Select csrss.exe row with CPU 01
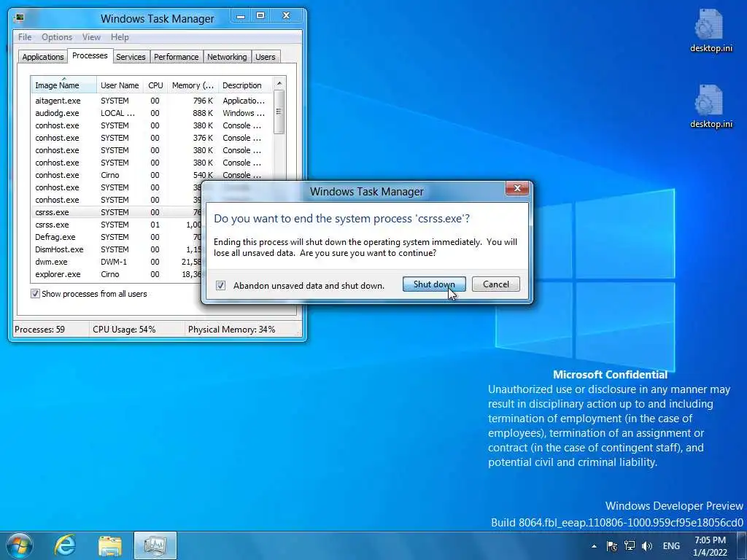 click(x=117, y=225)
